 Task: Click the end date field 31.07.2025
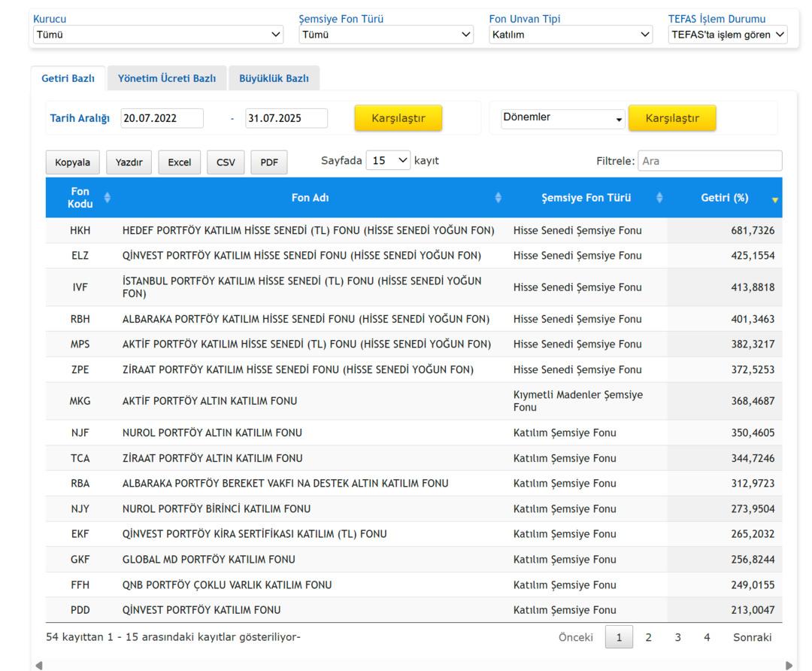coord(286,118)
